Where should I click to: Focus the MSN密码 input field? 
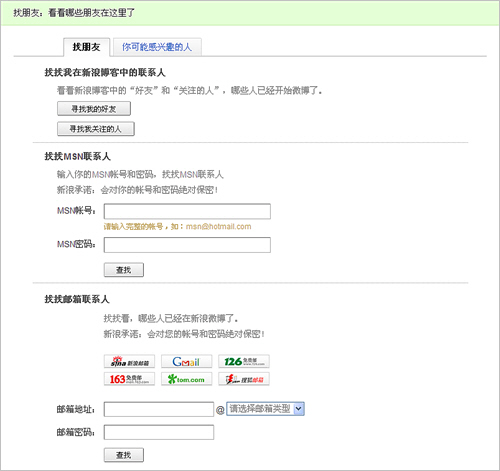point(187,245)
